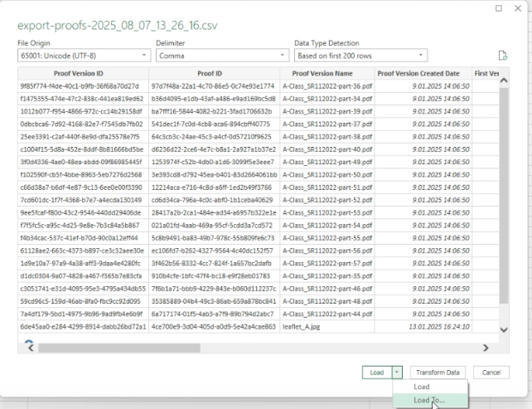This screenshot has width=532, height=409.
Task: Choose Load To... from the menu
Action: (x=429, y=400)
